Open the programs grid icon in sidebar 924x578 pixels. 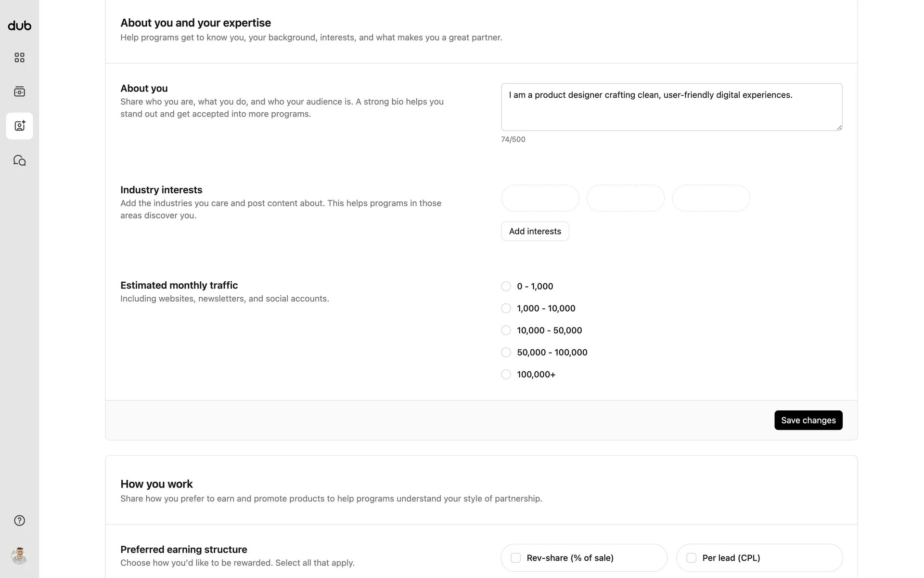pos(19,58)
